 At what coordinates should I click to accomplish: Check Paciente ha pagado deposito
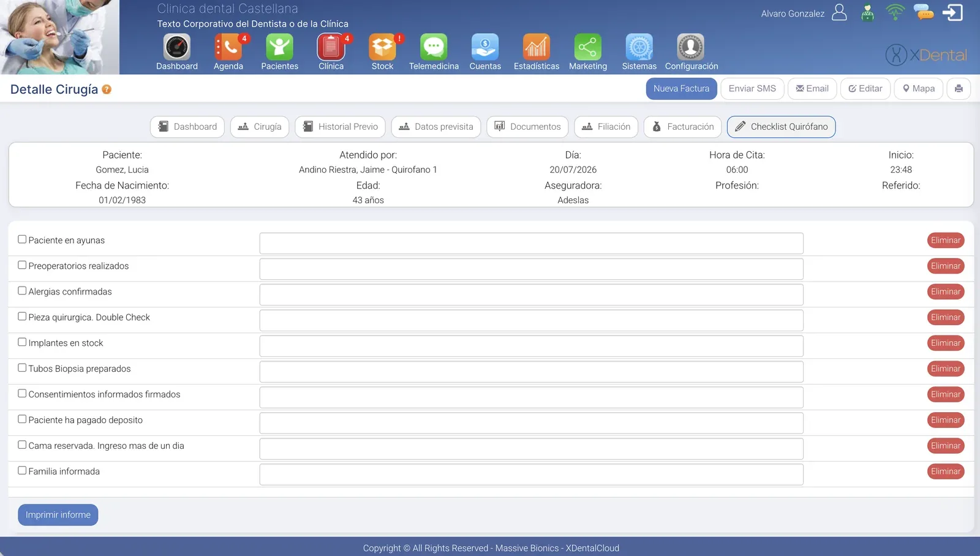22,419
